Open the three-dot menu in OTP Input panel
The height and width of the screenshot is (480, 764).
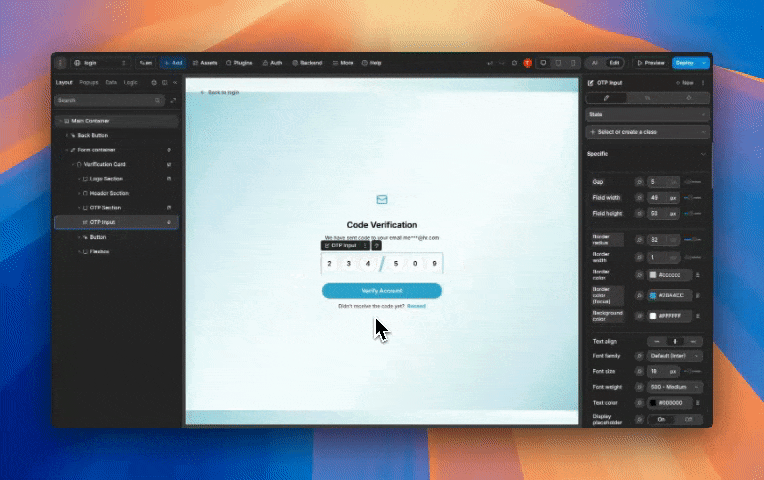pyautogui.click(x=703, y=83)
